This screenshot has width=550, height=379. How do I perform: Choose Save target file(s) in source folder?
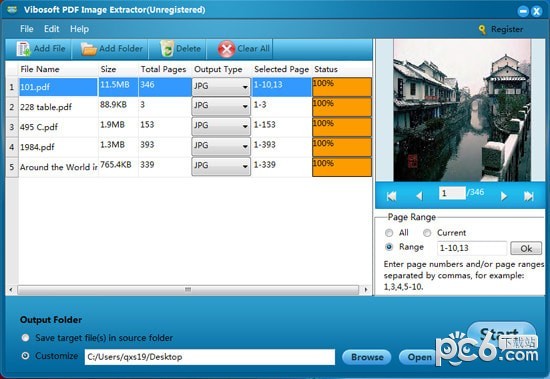25,338
